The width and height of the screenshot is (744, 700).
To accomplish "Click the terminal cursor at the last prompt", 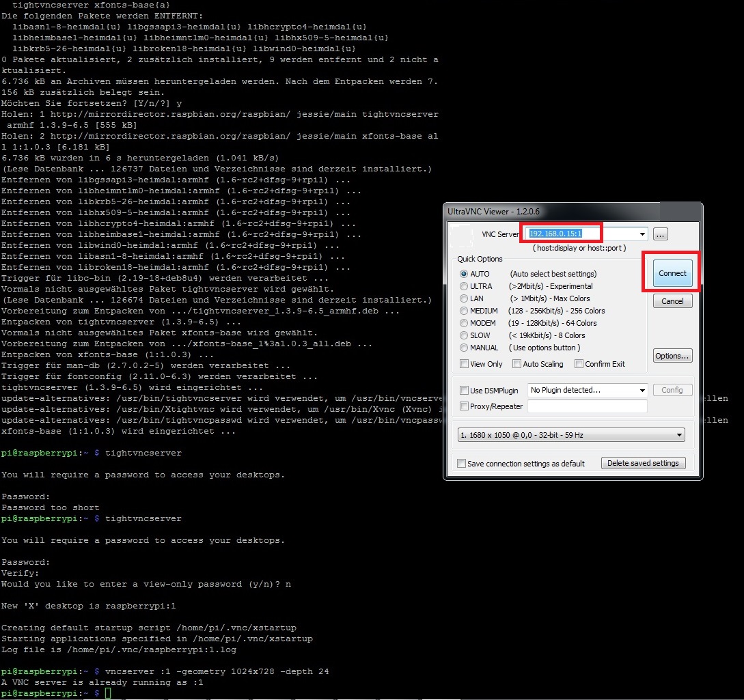I will coord(108,693).
